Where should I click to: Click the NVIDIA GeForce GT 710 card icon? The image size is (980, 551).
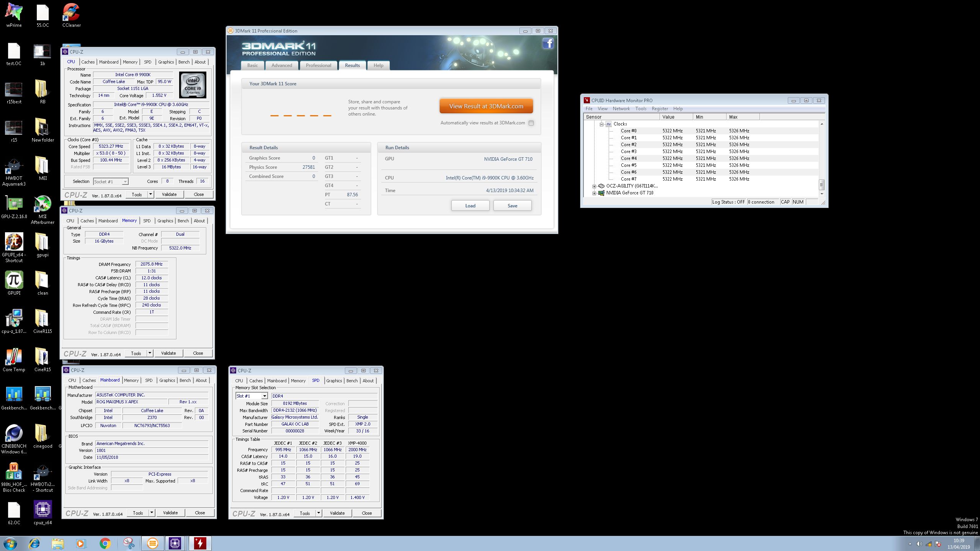pos(601,193)
